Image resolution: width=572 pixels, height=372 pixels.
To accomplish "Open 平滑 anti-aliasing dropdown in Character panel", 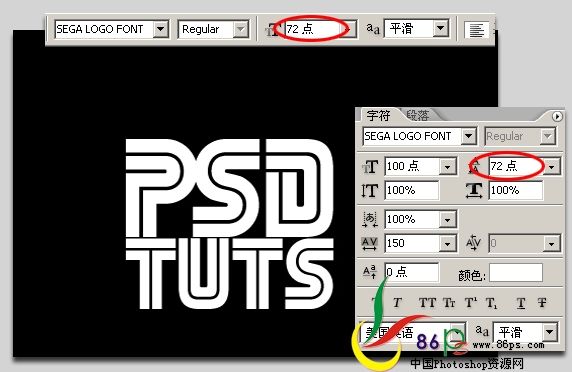I will (x=549, y=332).
